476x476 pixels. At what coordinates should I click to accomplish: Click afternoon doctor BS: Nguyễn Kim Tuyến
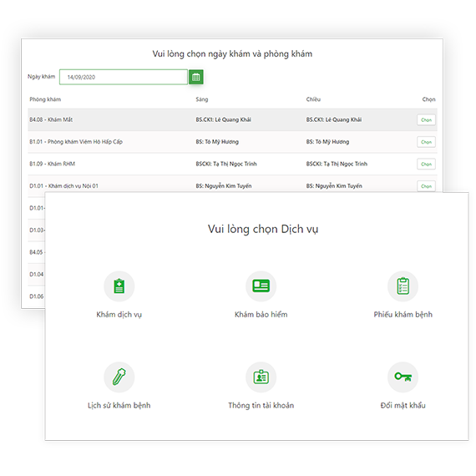(334, 185)
